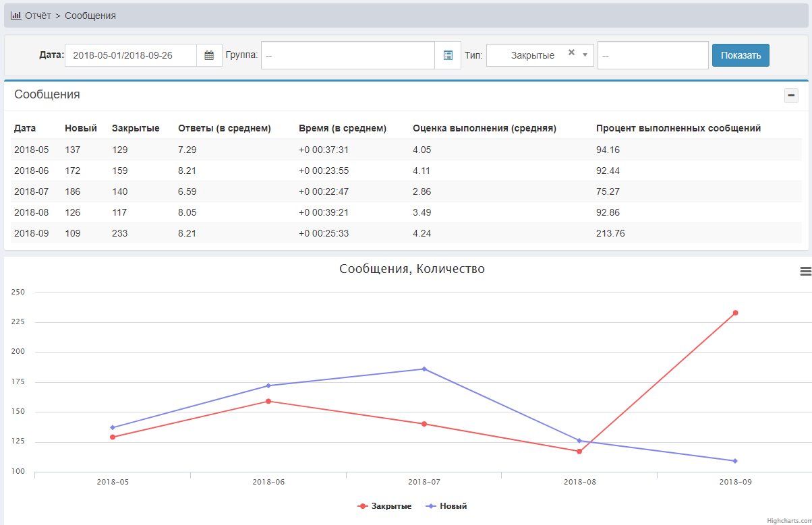This screenshot has width=812, height=525.
Task: Click the Группа input field
Action: 347,55
